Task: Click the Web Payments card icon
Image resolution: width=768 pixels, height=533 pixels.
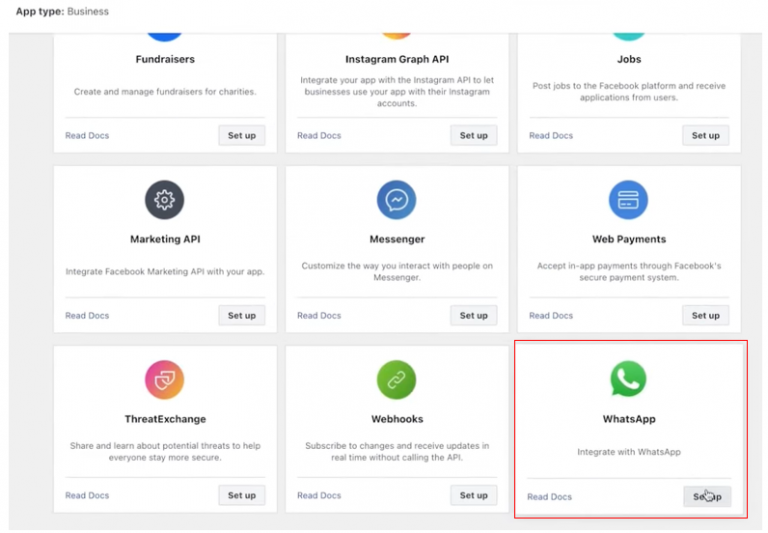Action: point(629,200)
